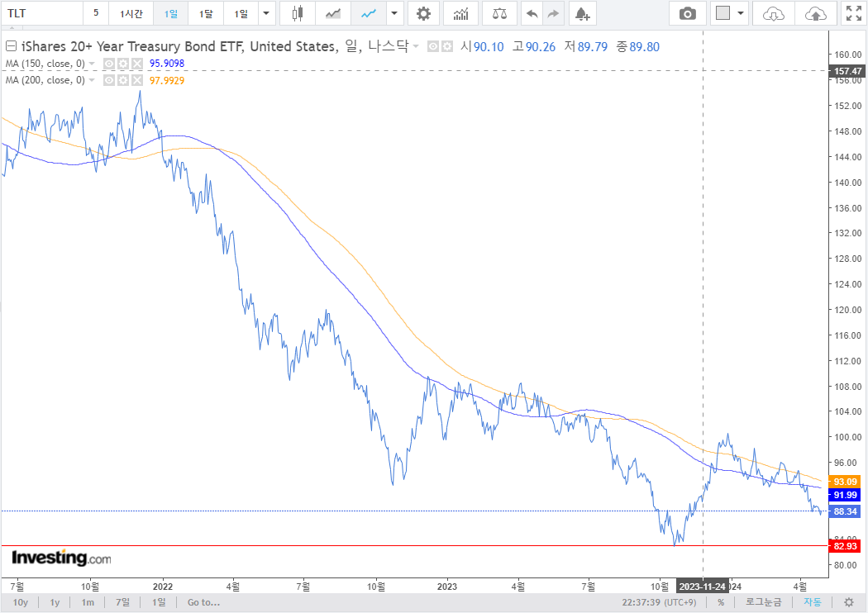This screenshot has height=613, width=868.
Task: Open the indicators menu icon
Action: pyautogui.click(x=460, y=13)
